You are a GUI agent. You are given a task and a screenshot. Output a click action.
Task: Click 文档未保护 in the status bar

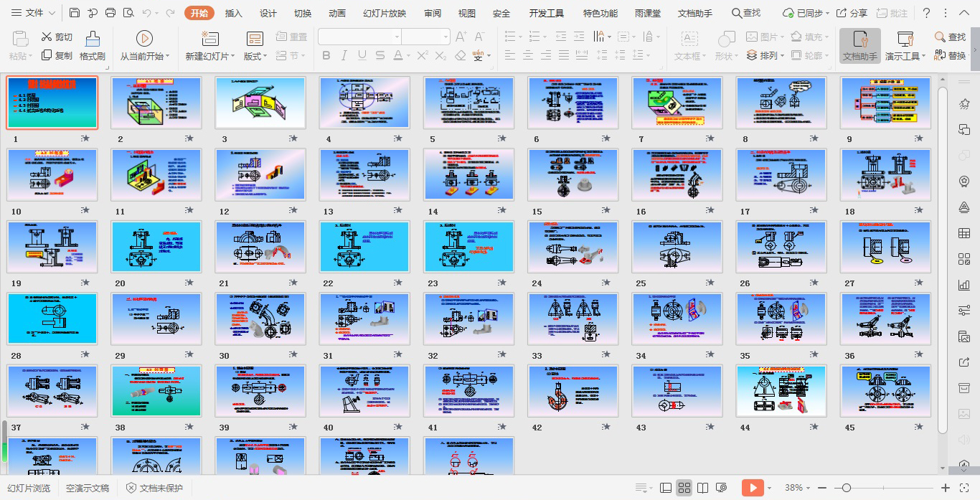point(154,488)
